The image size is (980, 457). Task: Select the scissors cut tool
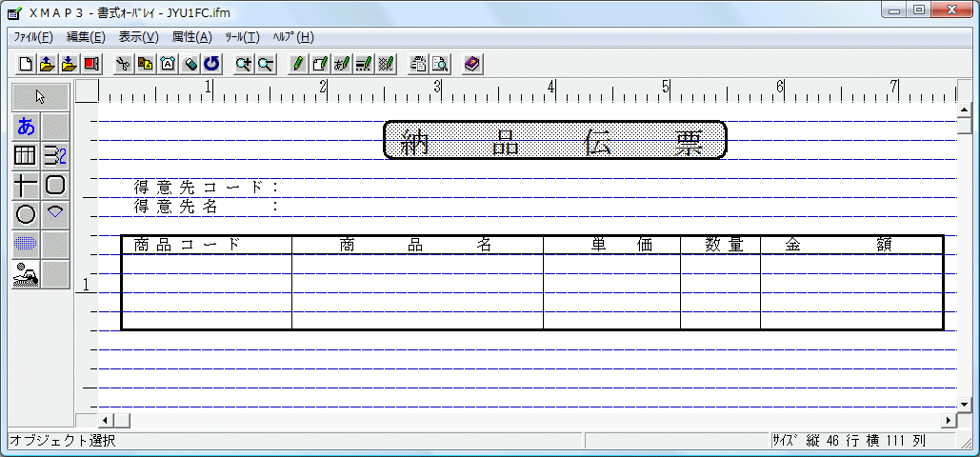[124, 63]
